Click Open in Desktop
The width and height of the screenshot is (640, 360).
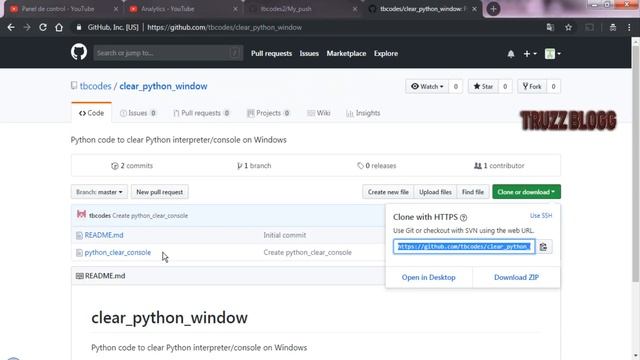pos(429,277)
